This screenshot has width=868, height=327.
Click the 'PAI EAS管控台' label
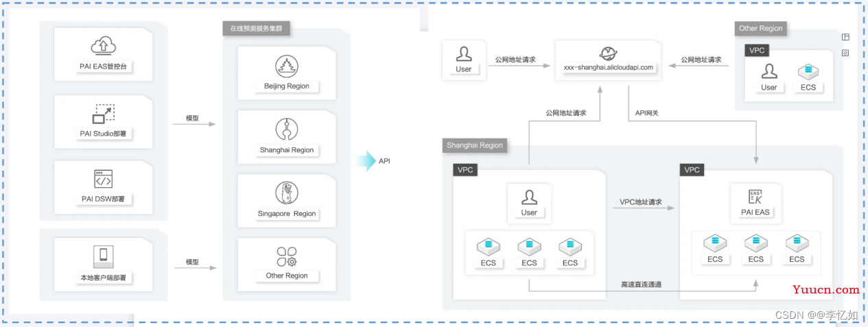click(103, 67)
